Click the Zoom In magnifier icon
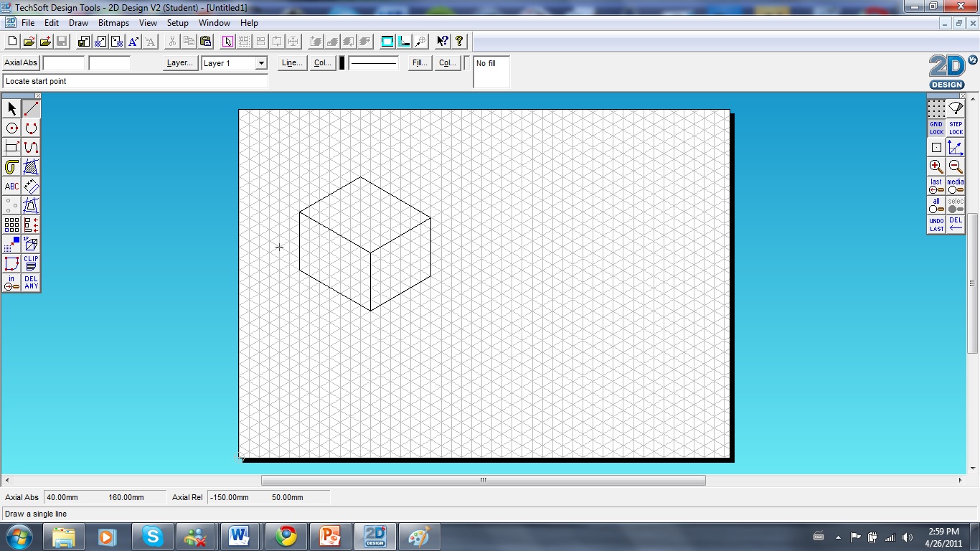Screen dimensions: 980x551 [x=936, y=166]
